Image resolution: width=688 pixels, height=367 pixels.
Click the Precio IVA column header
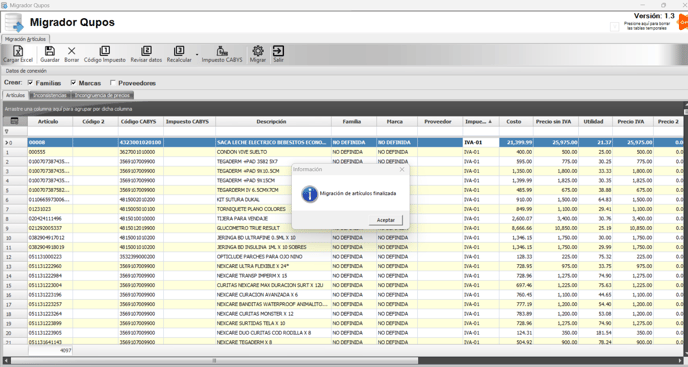coord(633,122)
